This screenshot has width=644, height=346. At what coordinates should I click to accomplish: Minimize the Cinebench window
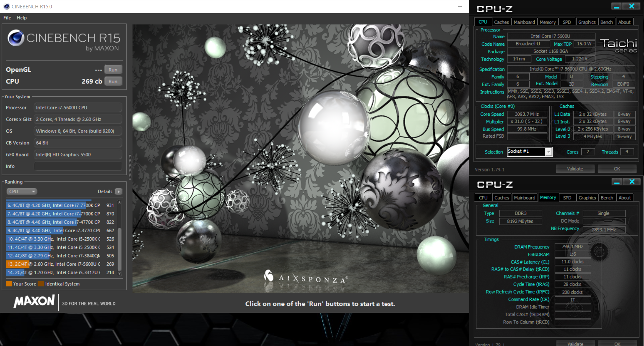pos(461,6)
